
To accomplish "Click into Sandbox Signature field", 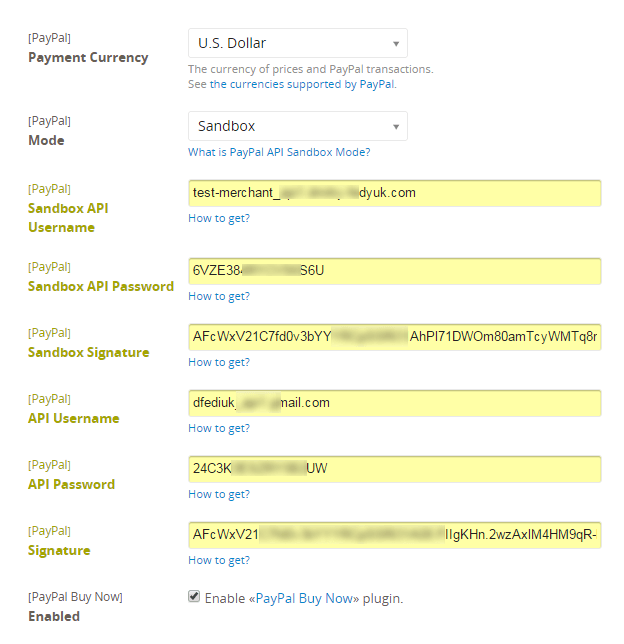I will [x=394, y=337].
